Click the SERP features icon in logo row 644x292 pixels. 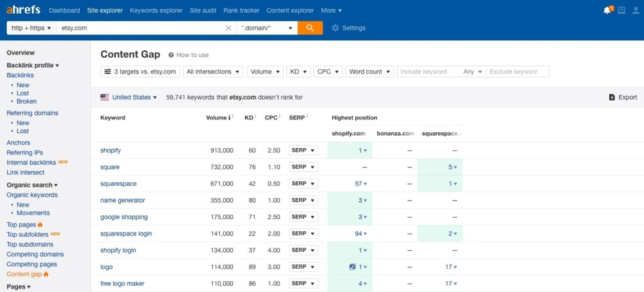(x=352, y=267)
